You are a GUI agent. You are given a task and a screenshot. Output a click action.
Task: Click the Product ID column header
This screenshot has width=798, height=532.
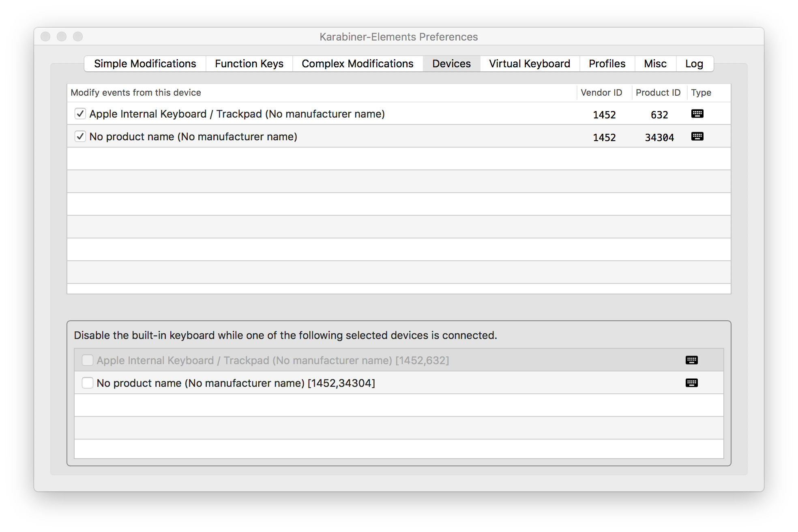(658, 93)
